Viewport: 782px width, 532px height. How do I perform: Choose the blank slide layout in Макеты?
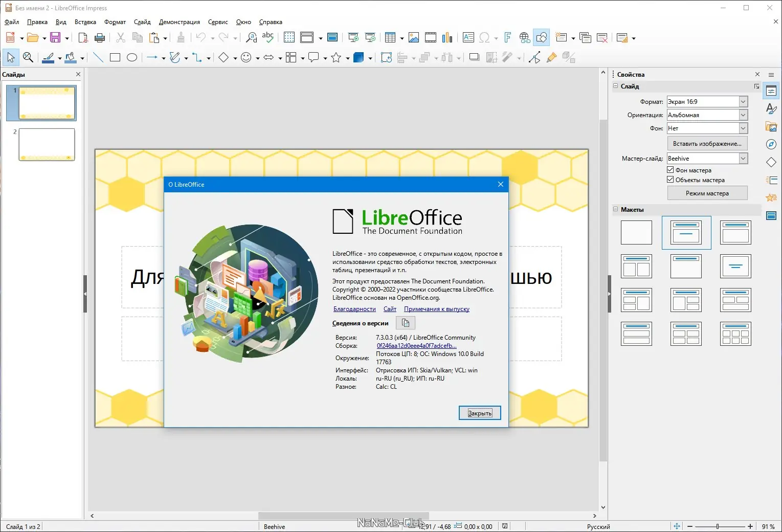pyautogui.click(x=636, y=232)
